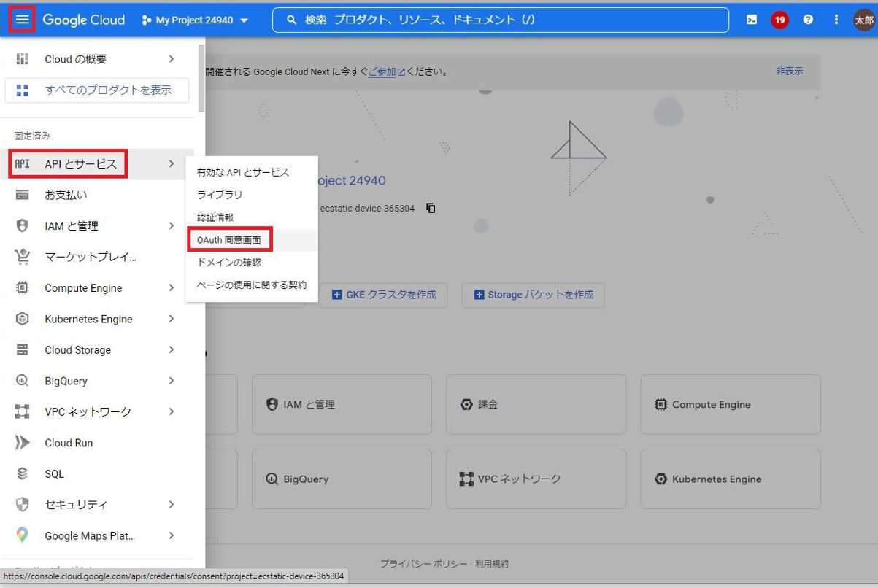Expand the VPC ネットワーク sidebar chevron
This screenshot has width=878, height=588.
pyautogui.click(x=172, y=412)
